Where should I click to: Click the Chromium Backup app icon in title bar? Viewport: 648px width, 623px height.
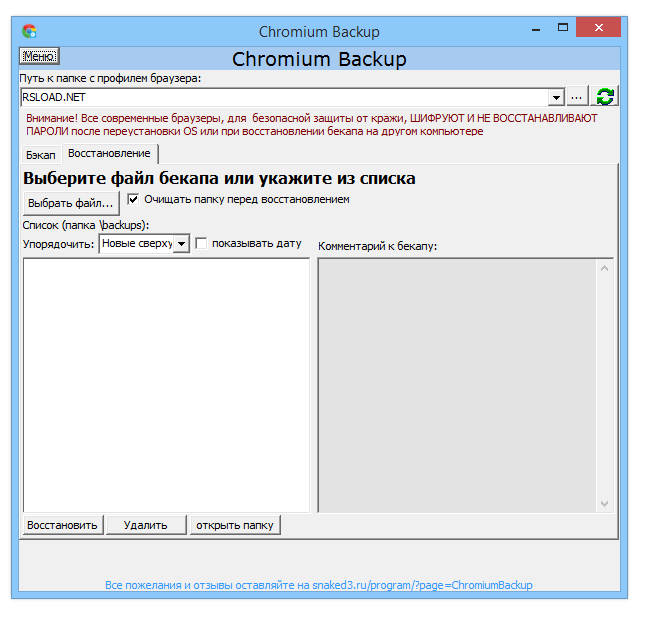point(30,32)
